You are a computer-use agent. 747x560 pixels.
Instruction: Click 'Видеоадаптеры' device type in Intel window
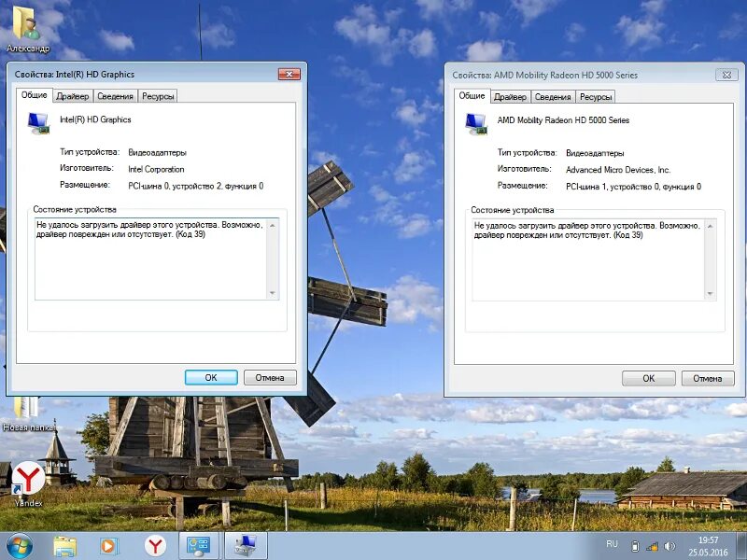pyautogui.click(x=157, y=152)
